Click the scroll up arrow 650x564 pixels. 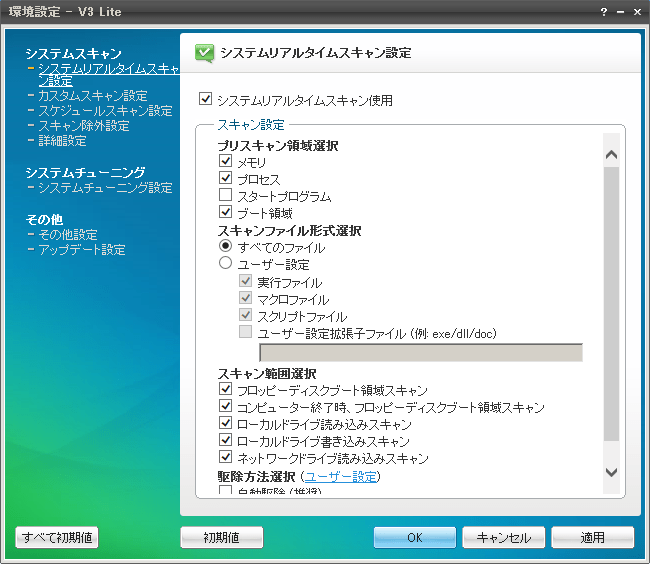click(x=611, y=155)
